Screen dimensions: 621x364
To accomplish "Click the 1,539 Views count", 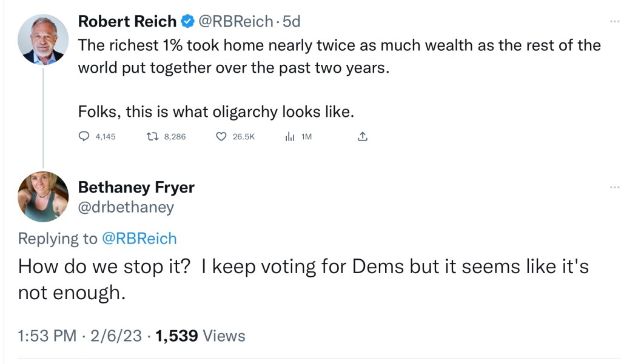I will tap(200, 336).
